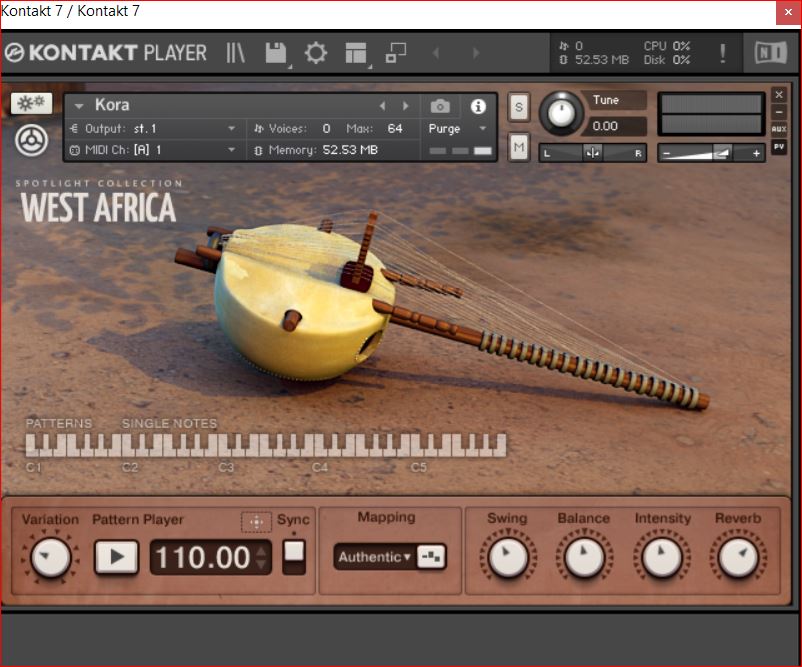Close the Kora instrument with X
The image size is (802, 667).
coord(779,95)
